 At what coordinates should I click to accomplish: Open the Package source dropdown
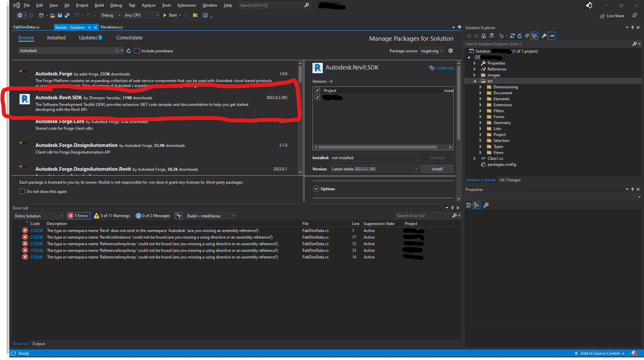coord(431,51)
